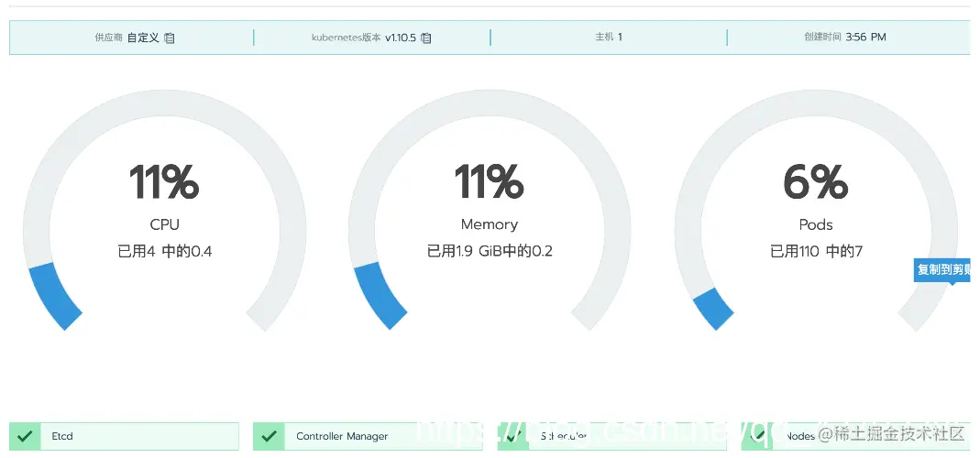Click the 复制到剪贴板 tooltip
980x458 pixels.
click(x=943, y=270)
